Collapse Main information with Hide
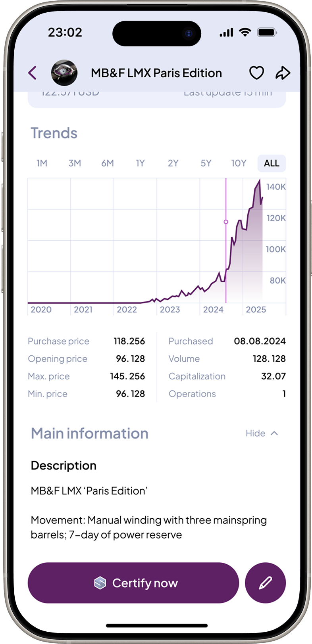The image size is (312, 644). 262,433
